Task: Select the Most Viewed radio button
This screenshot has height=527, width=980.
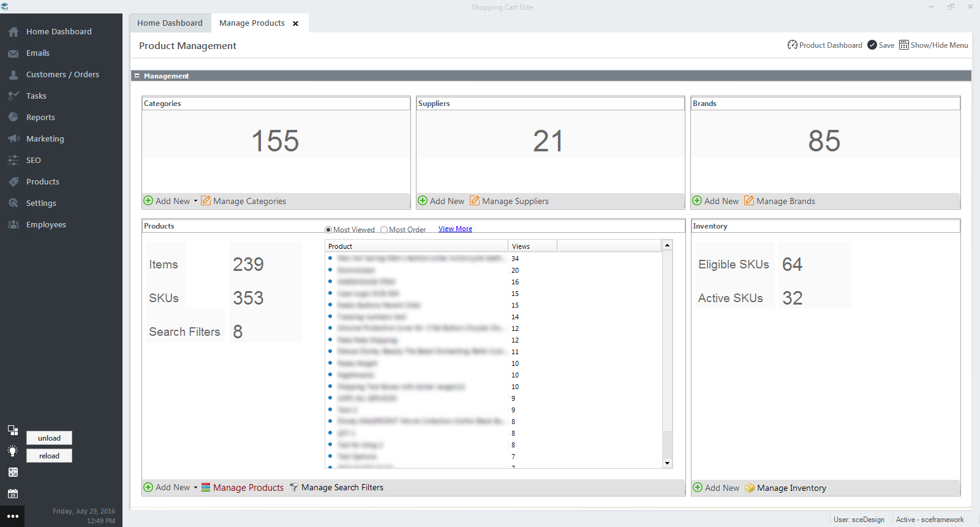Action: [328, 230]
